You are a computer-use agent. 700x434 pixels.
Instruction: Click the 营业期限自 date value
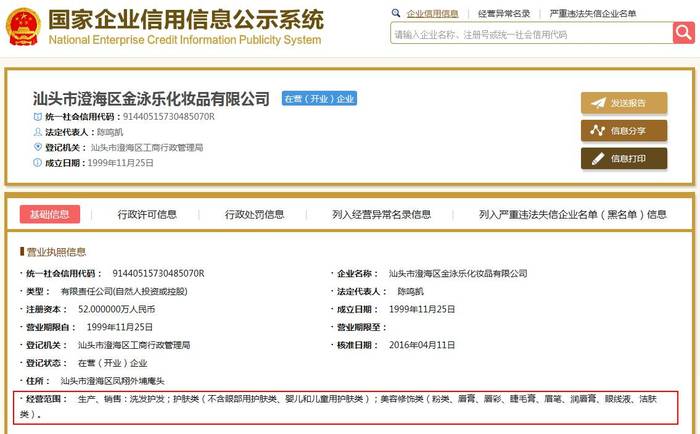coord(120,327)
